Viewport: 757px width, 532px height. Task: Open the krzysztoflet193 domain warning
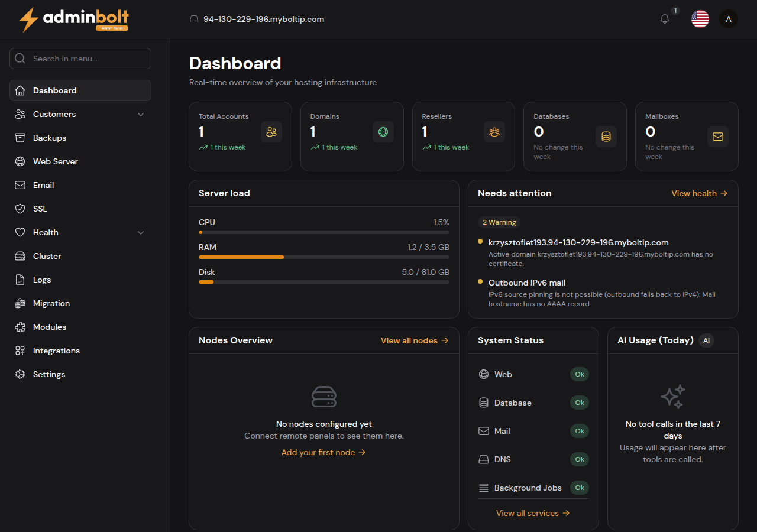pos(578,242)
